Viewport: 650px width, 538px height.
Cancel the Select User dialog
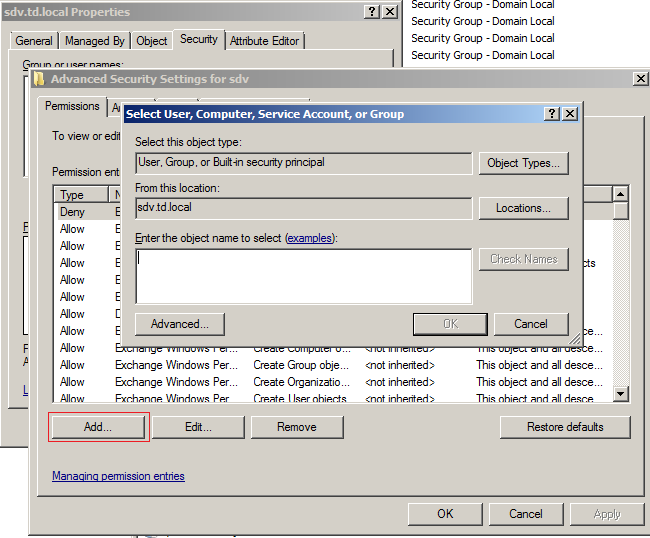click(x=530, y=324)
